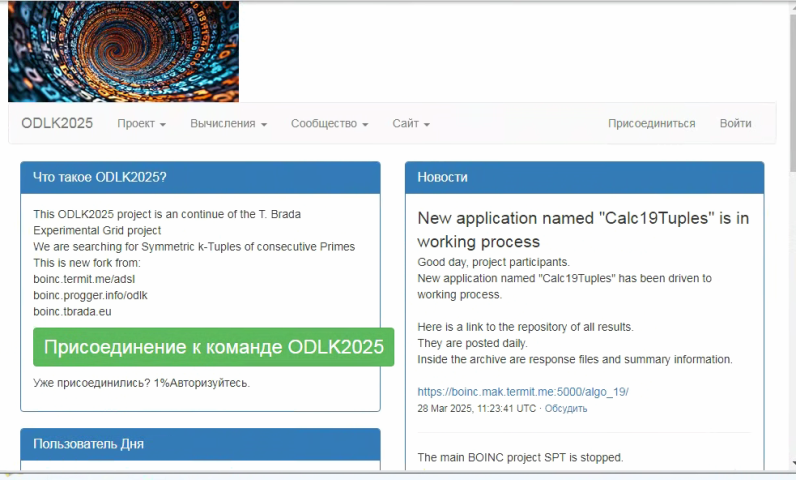The height and width of the screenshot is (480, 796).
Task: Click the line Уже присоединились? 1%Авторизуйтесь.
Action: (x=142, y=383)
